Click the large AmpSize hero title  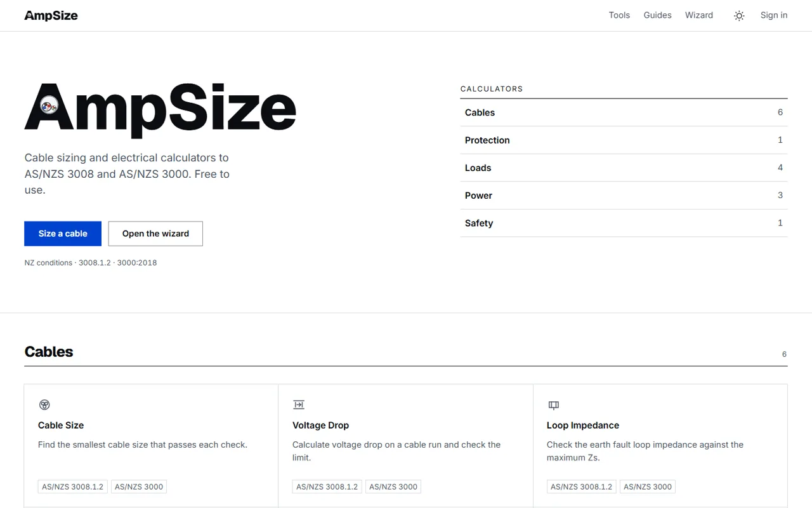(x=160, y=109)
